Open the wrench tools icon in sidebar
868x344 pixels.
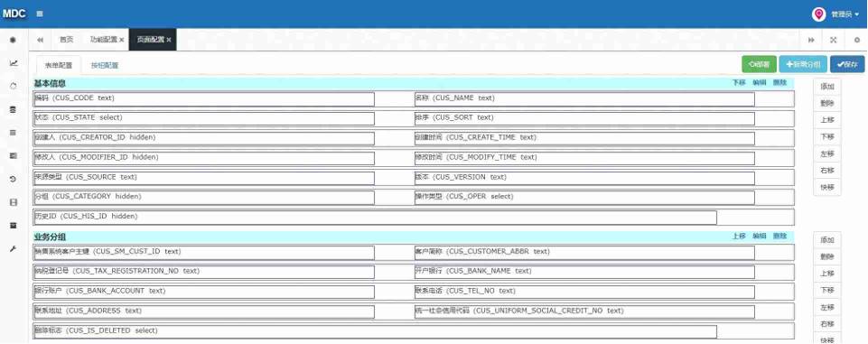click(x=14, y=249)
